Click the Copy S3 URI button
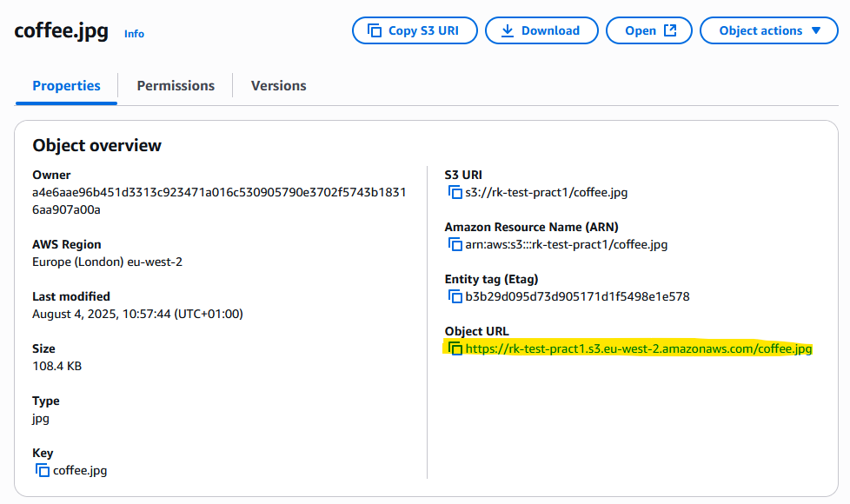The height and width of the screenshot is (504, 850). click(415, 30)
